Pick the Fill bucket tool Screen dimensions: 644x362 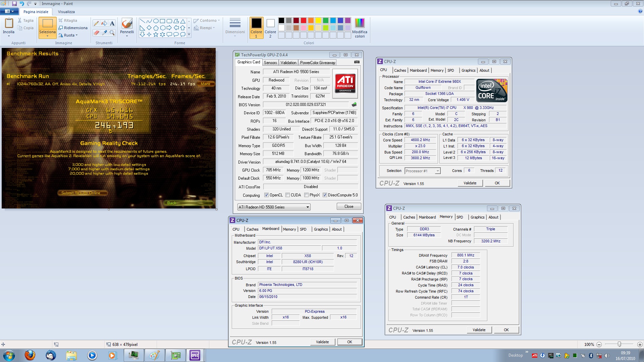tap(104, 23)
